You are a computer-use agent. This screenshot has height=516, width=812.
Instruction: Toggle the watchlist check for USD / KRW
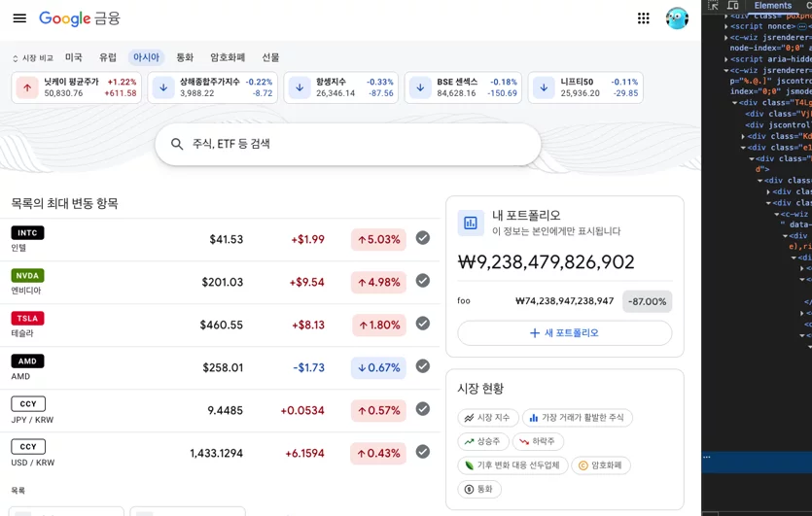423,452
